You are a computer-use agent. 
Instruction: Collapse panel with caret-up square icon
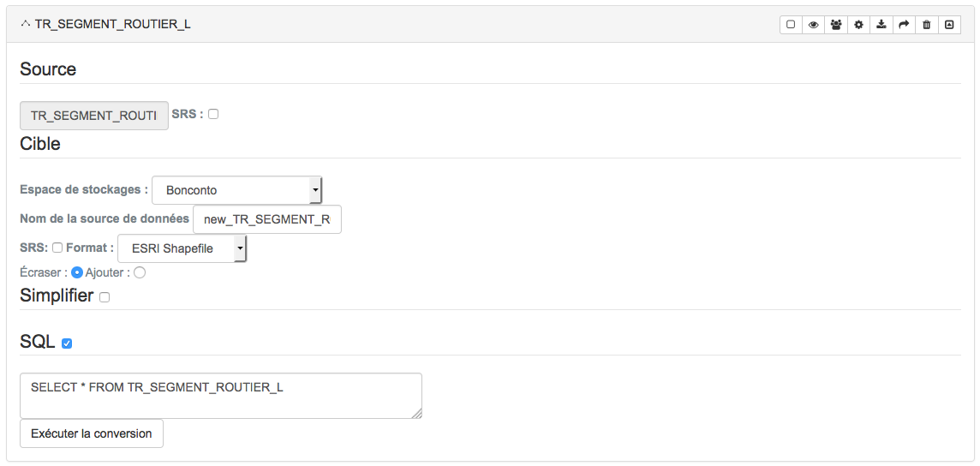[x=949, y=24]
